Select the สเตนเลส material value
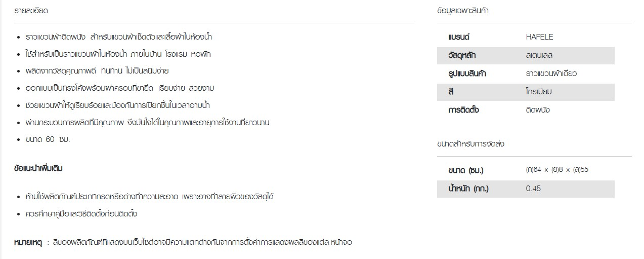This screenshot has height=259, width=644. (542, 55)
